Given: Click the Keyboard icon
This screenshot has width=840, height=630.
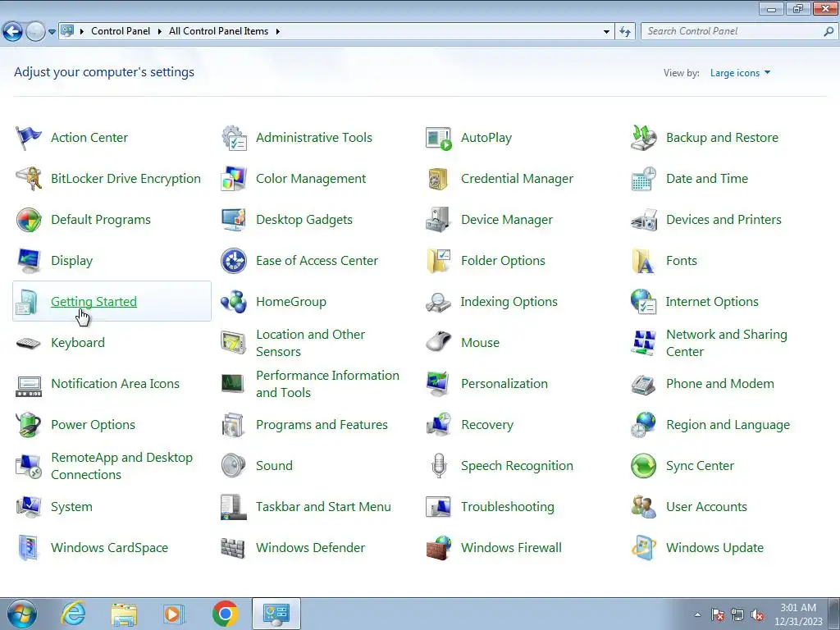Looking at the screenshot, I should (x=29, y=343).
